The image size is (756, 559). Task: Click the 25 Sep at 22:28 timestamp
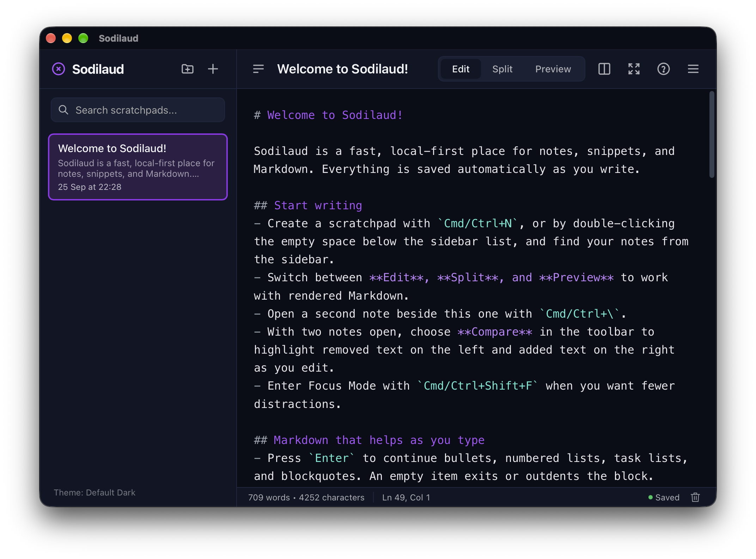(x=90, y=187)
